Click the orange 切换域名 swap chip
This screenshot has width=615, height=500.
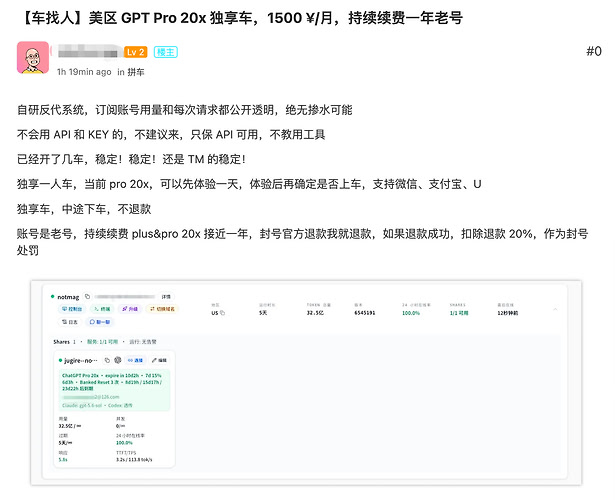162,309
